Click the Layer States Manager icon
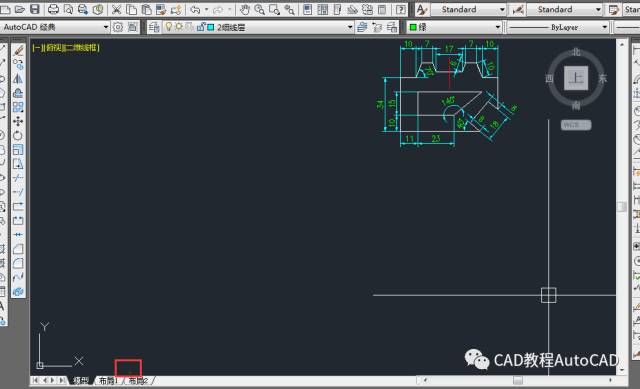 pos(392,27)
